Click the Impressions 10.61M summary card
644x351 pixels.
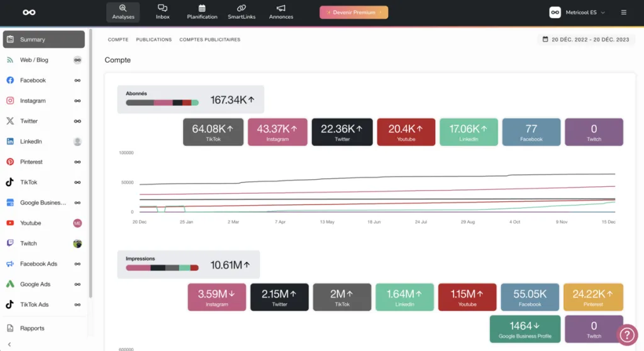coord(189,265)
